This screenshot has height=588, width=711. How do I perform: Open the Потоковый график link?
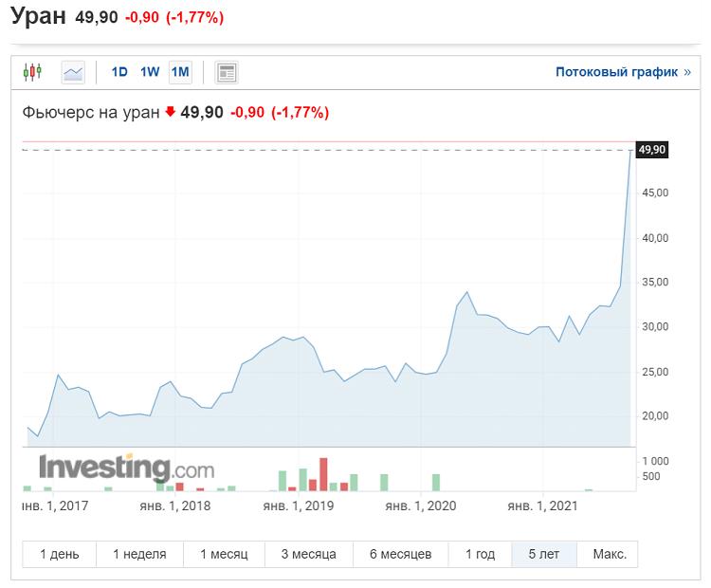623,72
